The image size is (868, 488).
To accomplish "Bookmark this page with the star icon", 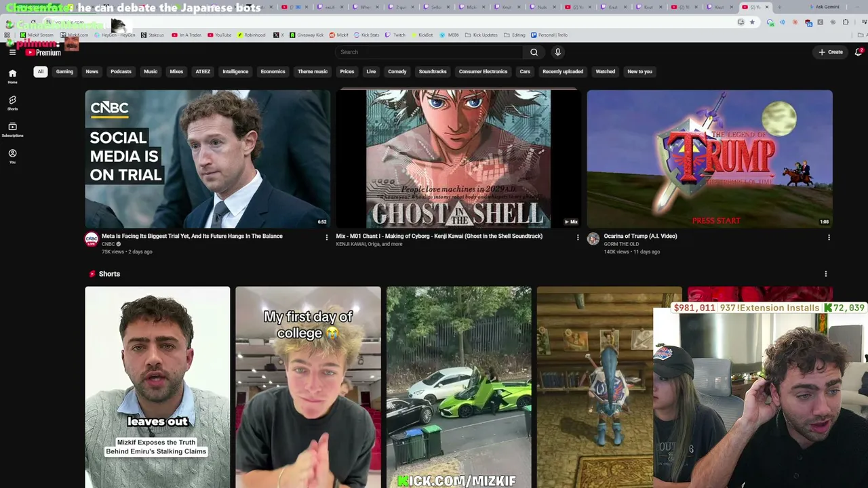I will point(752,22).
